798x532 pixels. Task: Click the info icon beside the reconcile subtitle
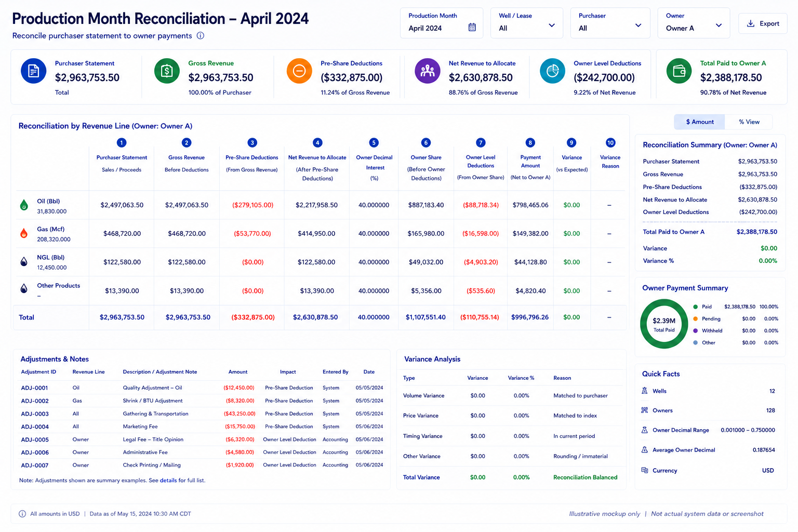pyautogui.click(x=201, y=36)
